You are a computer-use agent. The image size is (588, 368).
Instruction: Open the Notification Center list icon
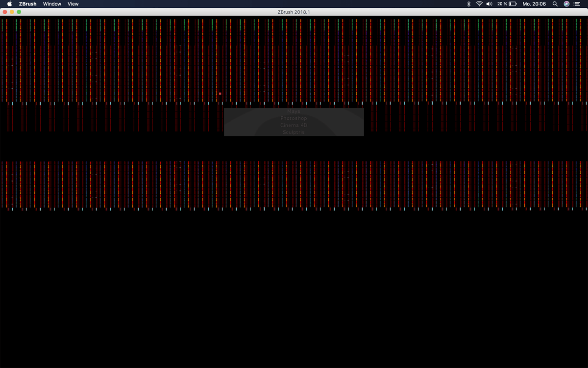[577, 4]
